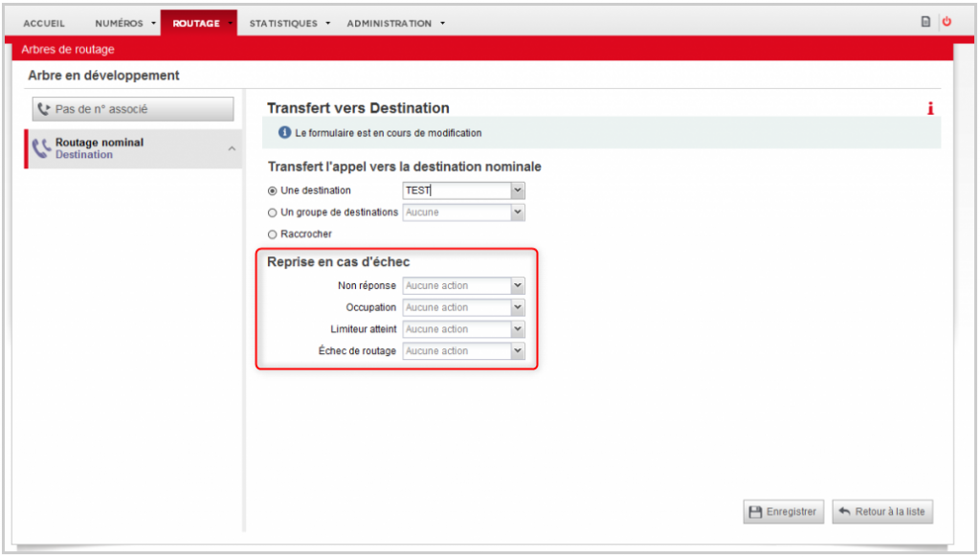The image size is (980, 558).
Task: Collapse the Routage nominal chevron
Action: coord(232,148)
